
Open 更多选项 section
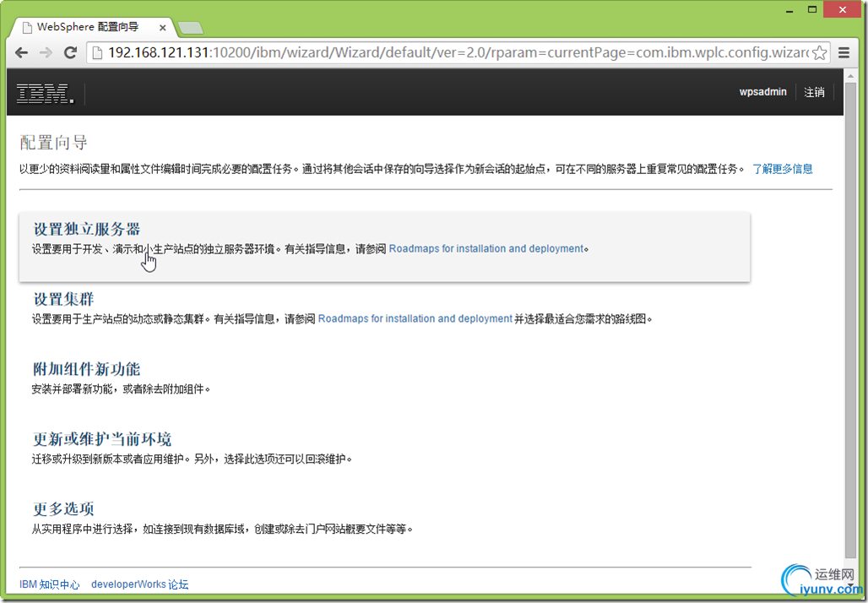[x=63, y=509]
